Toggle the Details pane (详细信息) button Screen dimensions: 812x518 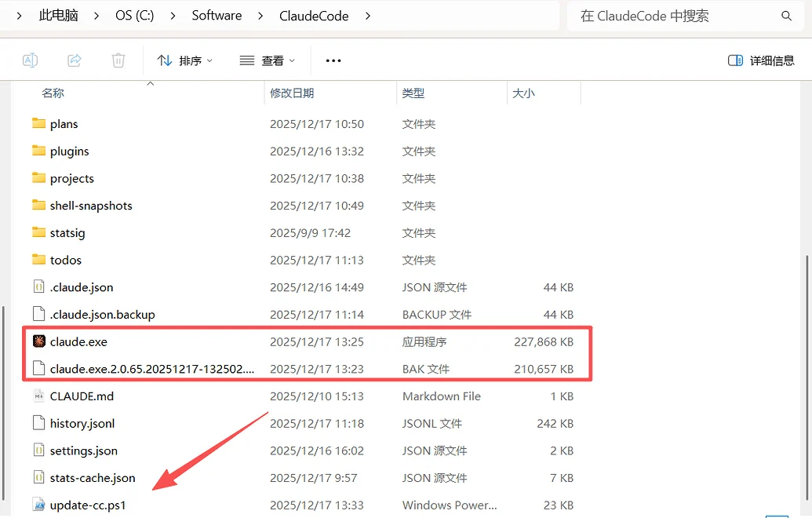(761, 60)
